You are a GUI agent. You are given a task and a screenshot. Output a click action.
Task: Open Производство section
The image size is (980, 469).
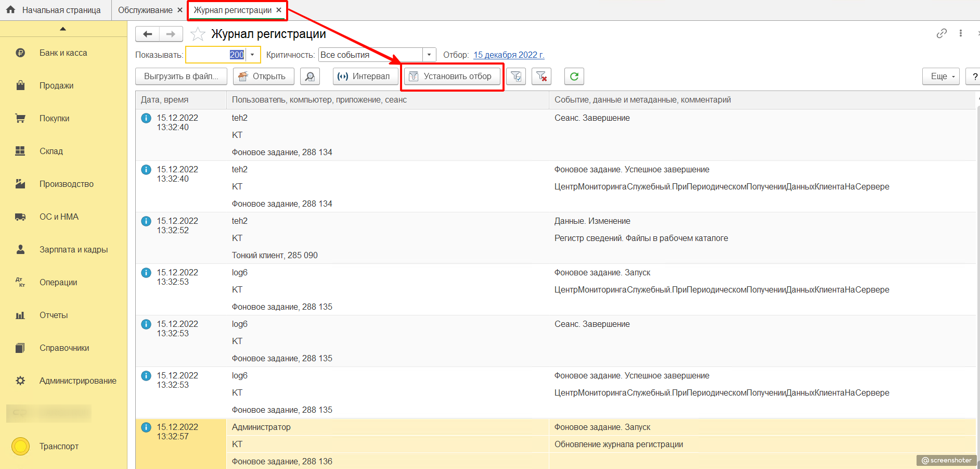63,184
